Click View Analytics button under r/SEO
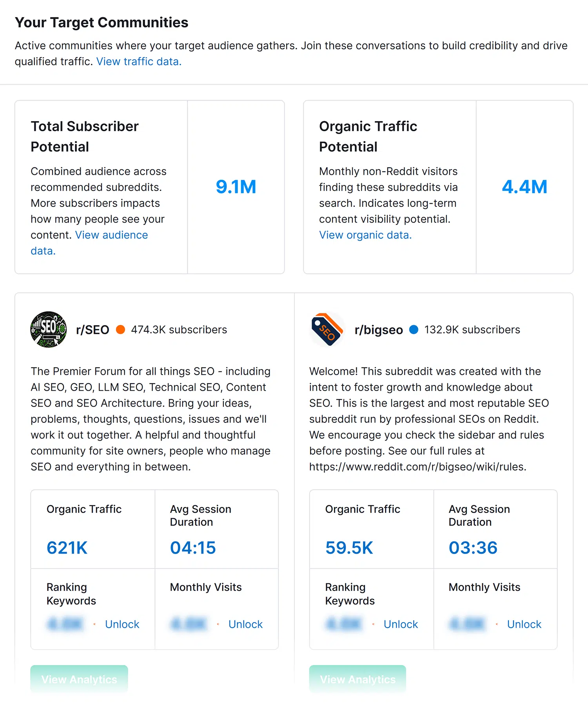 79,679
